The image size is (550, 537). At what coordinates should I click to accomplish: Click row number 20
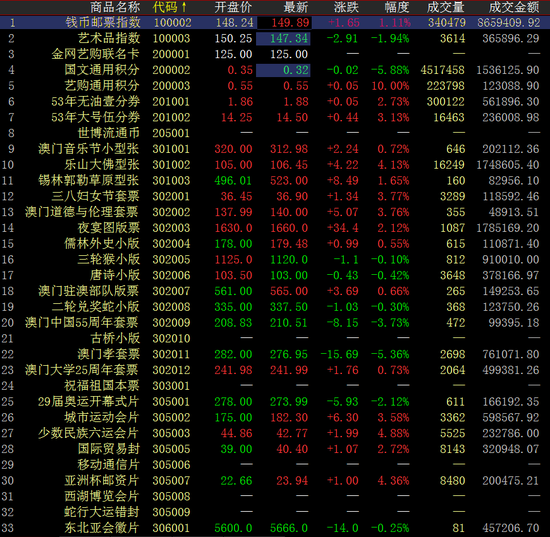tap(7, 323)
